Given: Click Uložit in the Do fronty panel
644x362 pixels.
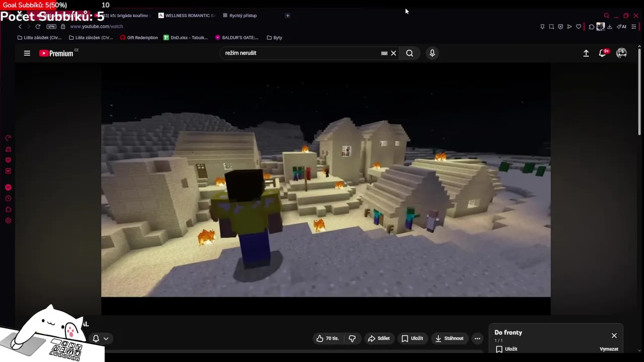Looking at the screenshot, I should pyautogui.click(x=507, y=349).
